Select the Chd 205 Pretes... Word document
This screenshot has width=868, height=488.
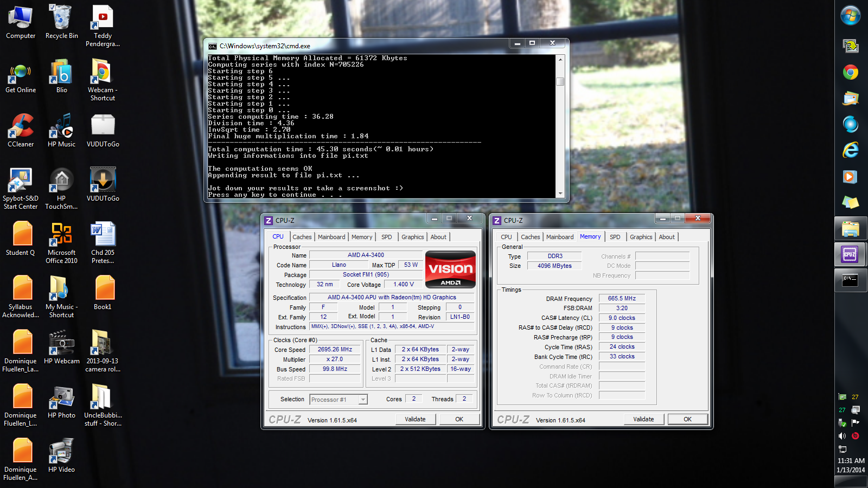(x=103, y=242)
